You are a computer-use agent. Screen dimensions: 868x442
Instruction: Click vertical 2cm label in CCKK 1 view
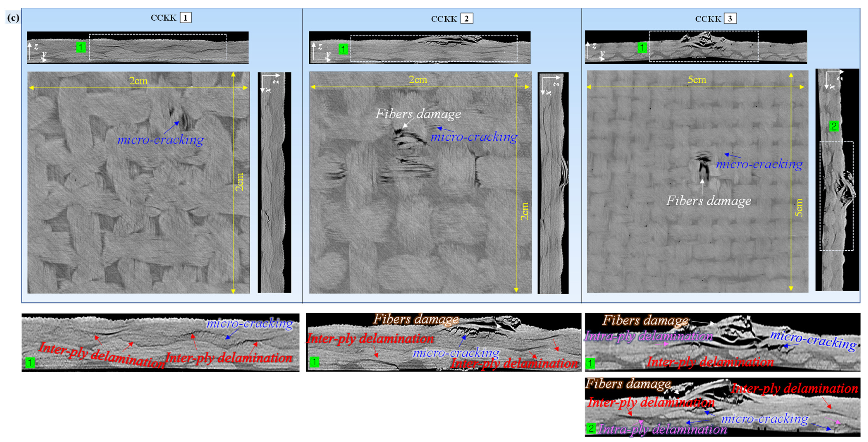click(x=239, y=182)
